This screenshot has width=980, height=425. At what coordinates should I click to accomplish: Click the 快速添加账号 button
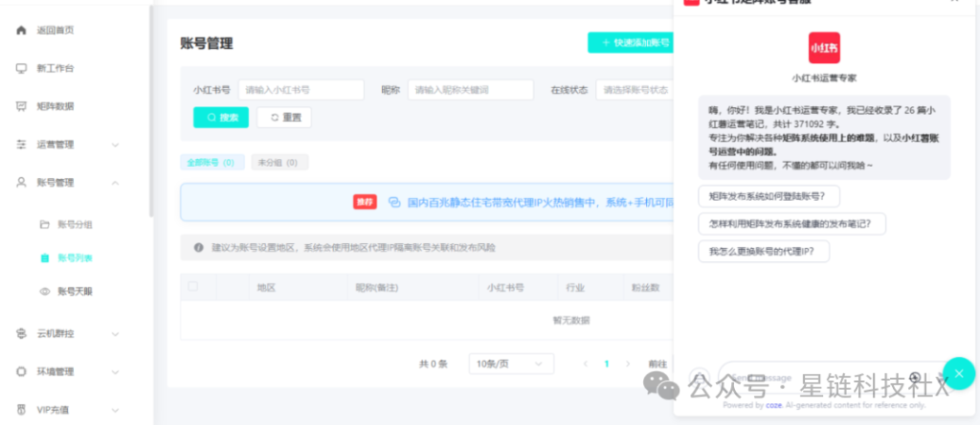click(632, 42)
